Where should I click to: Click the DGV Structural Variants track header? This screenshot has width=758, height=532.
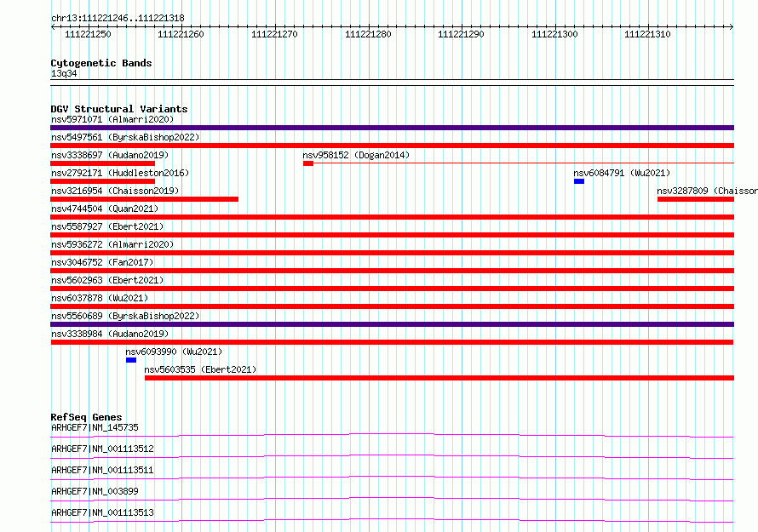[x=119, y=109]
